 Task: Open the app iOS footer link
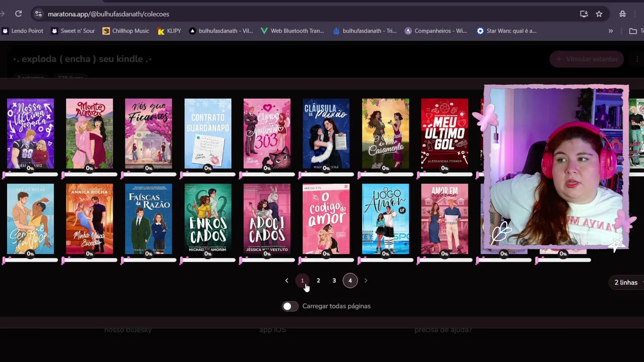pyautogui.click(x=273, y=330)
